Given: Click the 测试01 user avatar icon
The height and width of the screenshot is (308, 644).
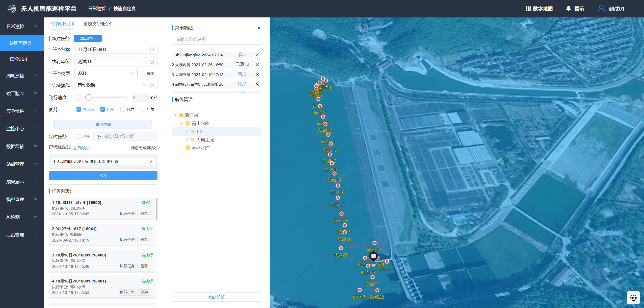Looking at the screenshot, I should [x=601, y=9].
